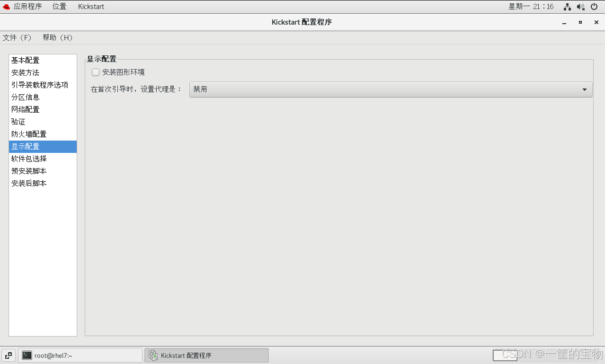Viewport: 605px width, 364px height.
Task: Click the terminal icon in taskbar
Action: point(27,355)
